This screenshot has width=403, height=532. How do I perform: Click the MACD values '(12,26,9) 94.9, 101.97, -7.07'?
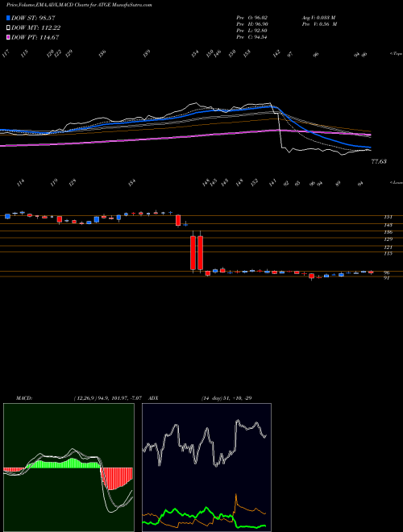(x=110, y=397)
